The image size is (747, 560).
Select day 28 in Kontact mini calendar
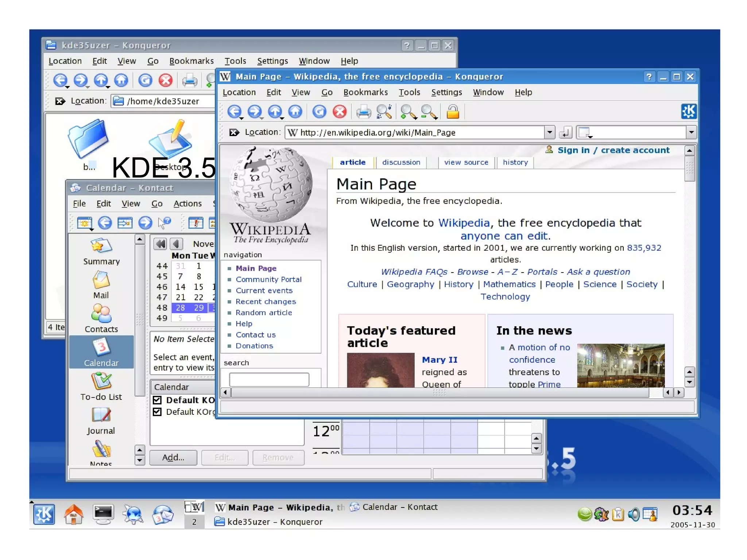(181, 308)
